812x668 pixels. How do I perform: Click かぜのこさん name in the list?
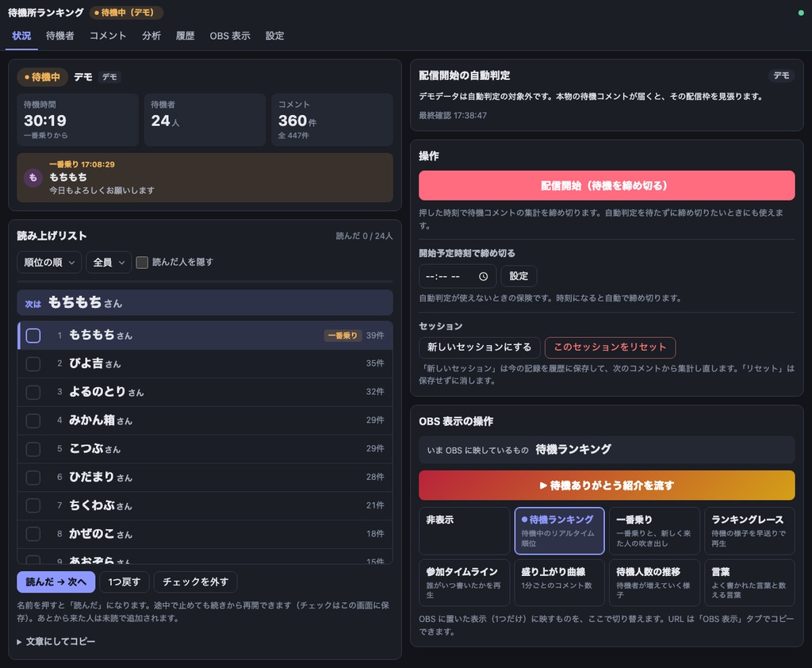point(101,534)
